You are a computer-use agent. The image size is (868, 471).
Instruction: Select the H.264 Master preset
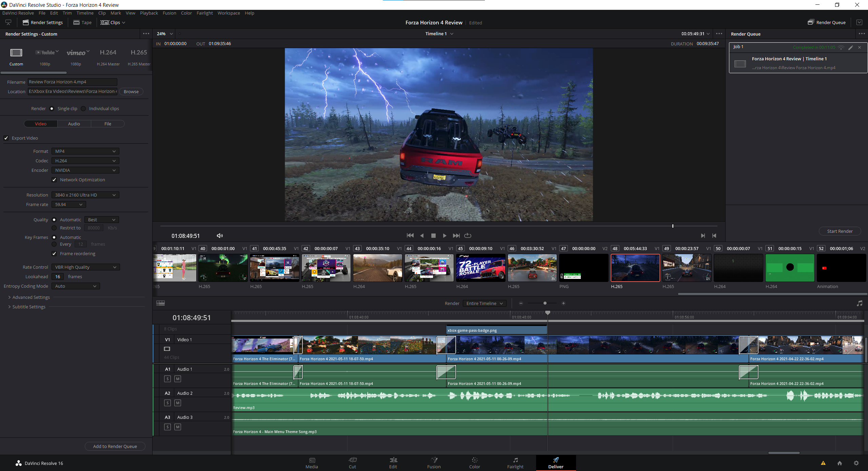pos(108,57)
